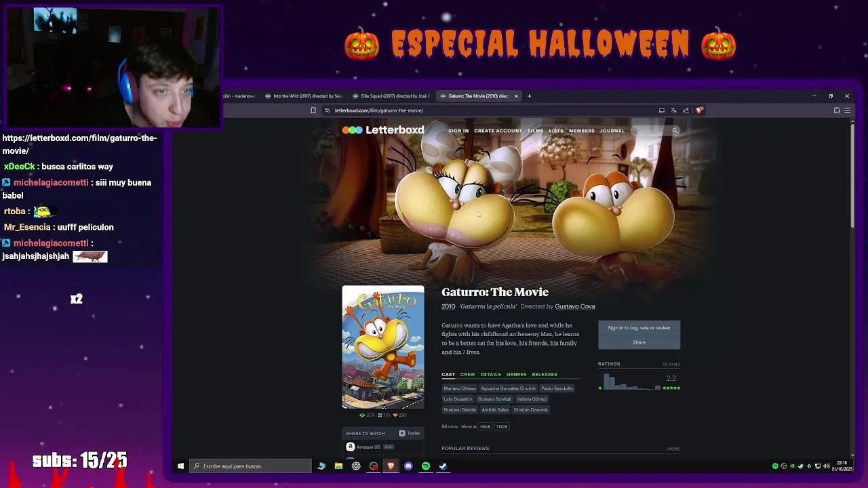Click the share icon in address bar
This screenshot has height=488, width=868.
click(x=686, y=110)
